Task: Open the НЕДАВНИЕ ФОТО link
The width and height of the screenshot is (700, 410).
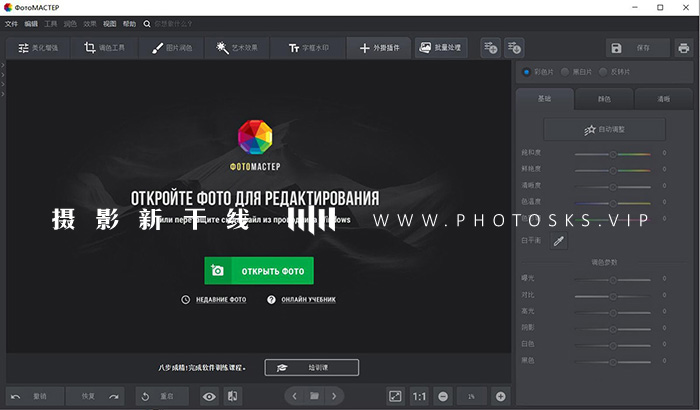Action: point(221,300)
